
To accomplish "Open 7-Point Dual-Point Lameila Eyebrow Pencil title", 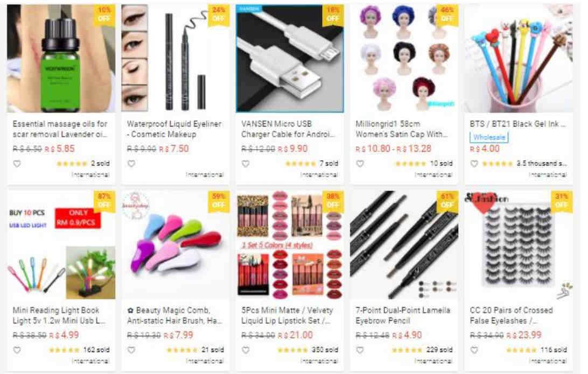I will click(403, 315).
